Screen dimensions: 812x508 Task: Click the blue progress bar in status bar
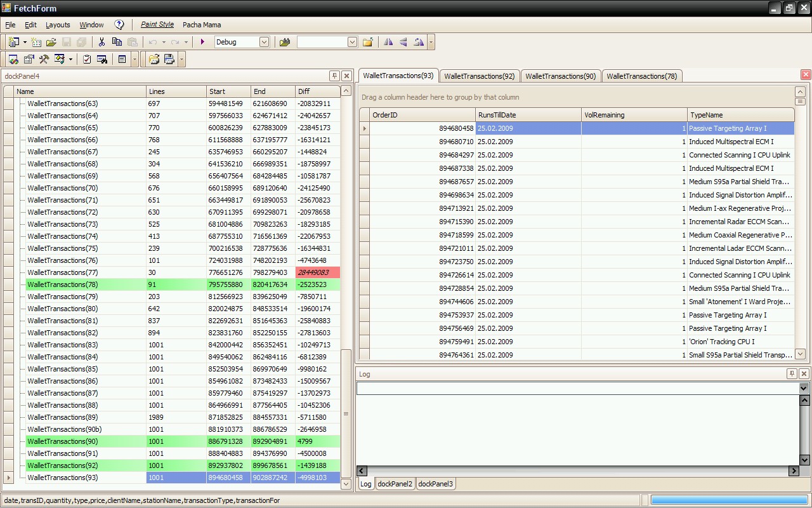(728, 500)
